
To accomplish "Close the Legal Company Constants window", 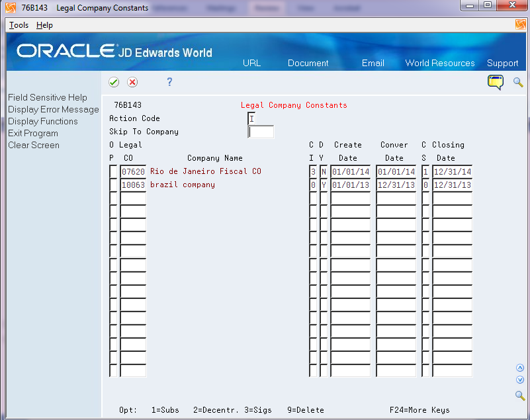I will coord(512,5).
